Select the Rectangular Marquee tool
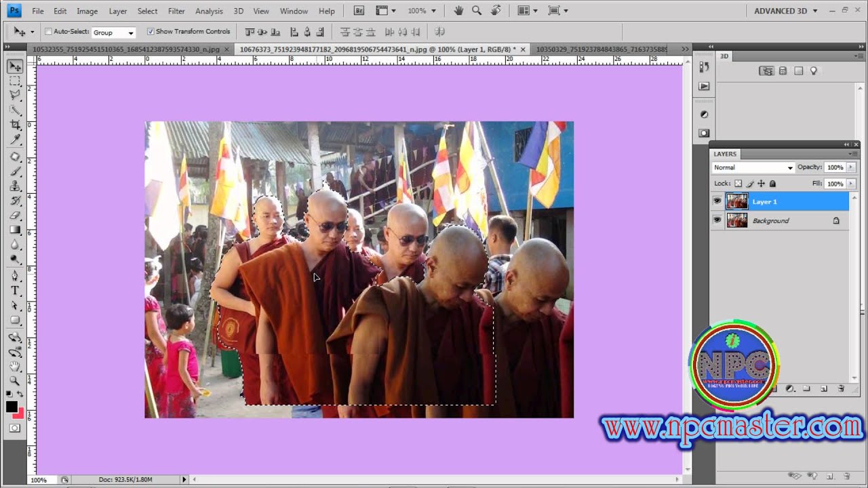The image size is (868, 488). 15,81
